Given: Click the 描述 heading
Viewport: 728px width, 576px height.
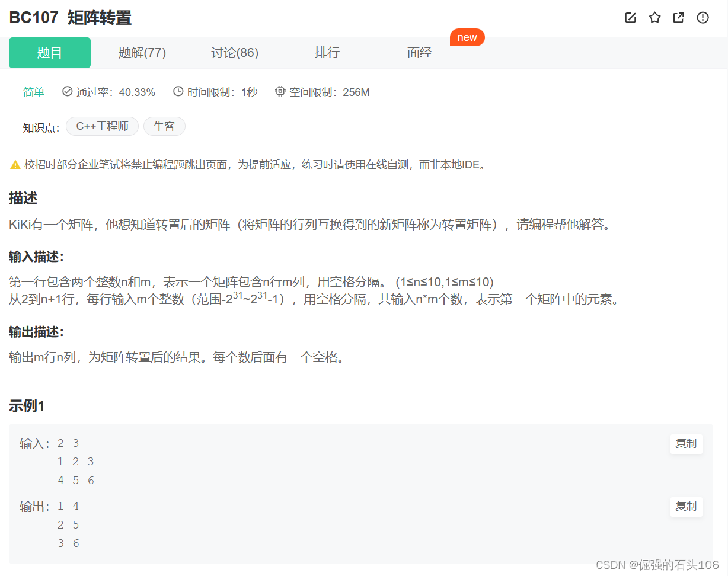Looking at the screenshot, I should coord(23,199).
